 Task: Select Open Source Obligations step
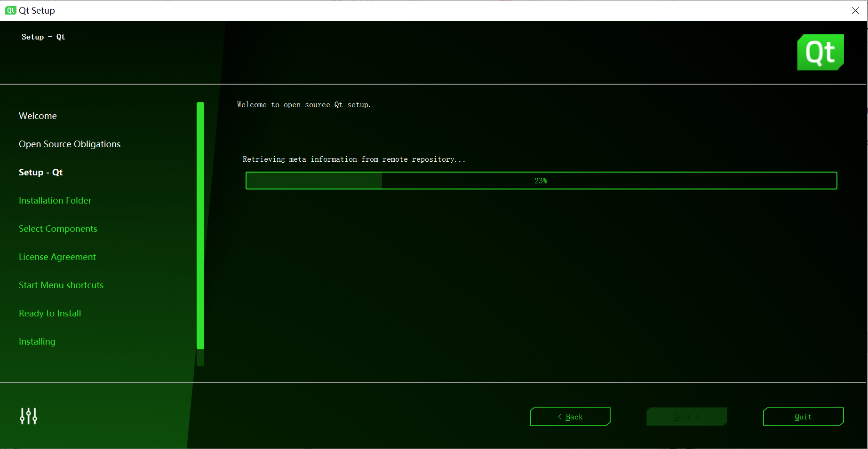(70, 144)
